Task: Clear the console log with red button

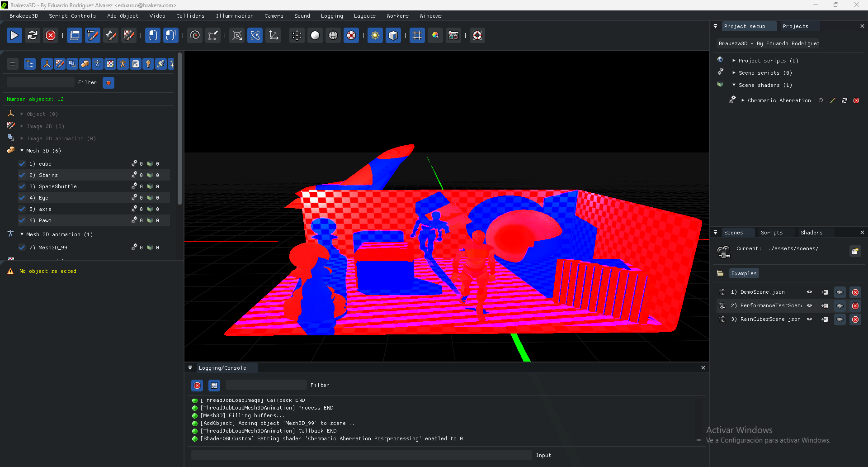Action: (x=197, y=386)
